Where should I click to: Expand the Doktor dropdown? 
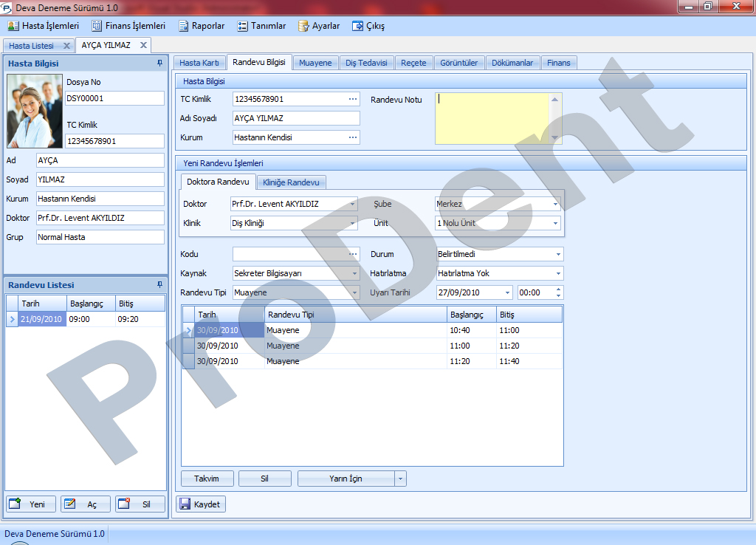click(x=352, y=204)
